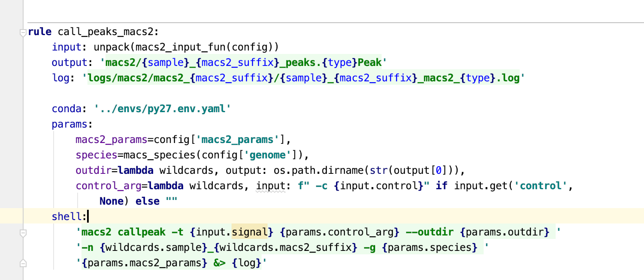Screen dimensions: 644x280
Task: Click {params.macs2_params} in last shell line
Action: click(144, 262)
